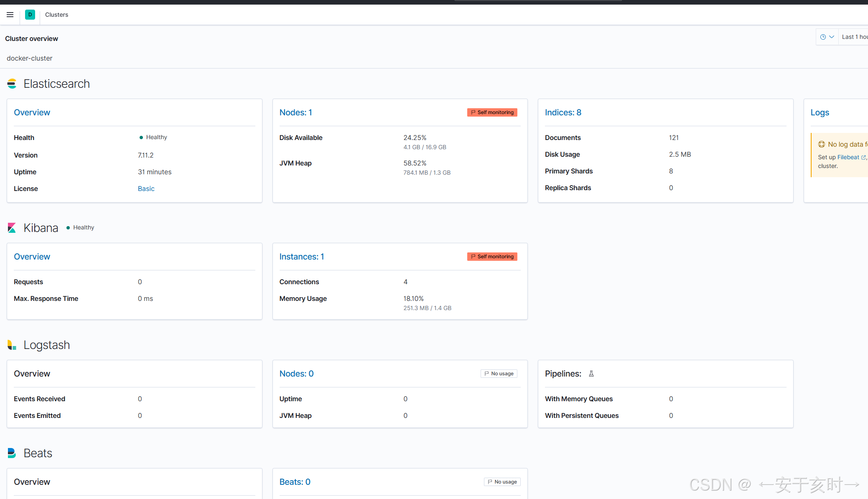Click the Last 1 hour date field
This screenshot has width=868, height=499.
854,37
